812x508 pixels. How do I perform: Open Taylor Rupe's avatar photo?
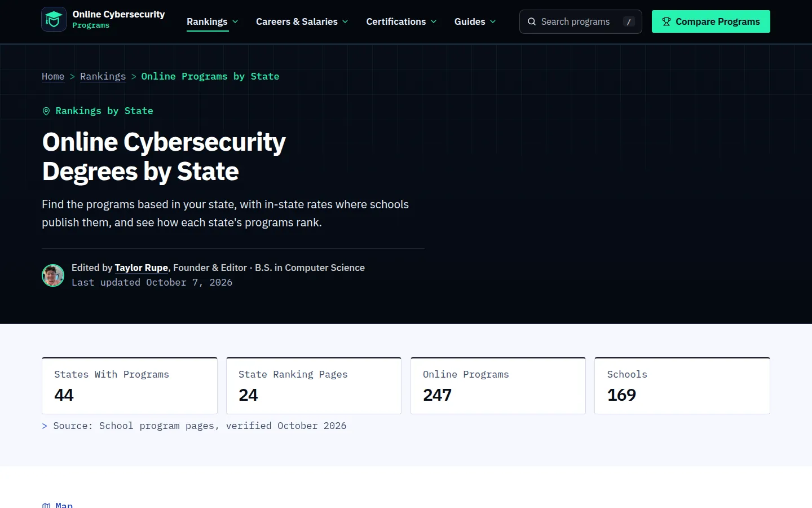[53, 275]
